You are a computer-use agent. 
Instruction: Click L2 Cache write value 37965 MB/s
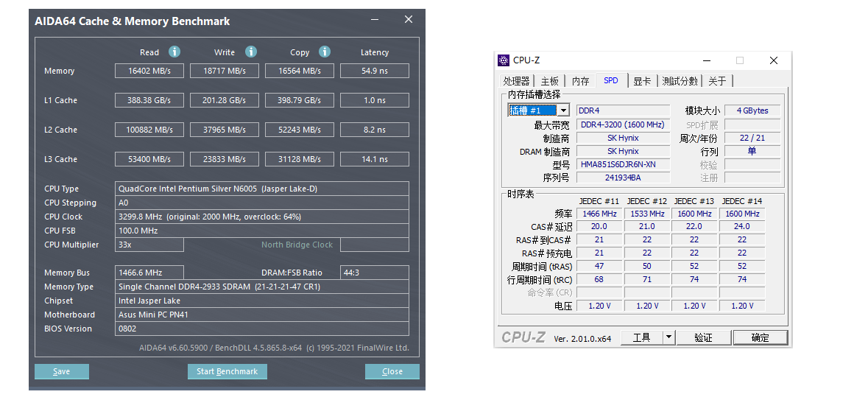pos(225,130)
